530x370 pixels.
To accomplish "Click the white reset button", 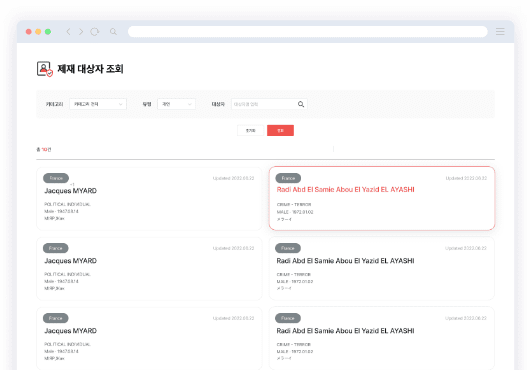I will pyautogui.click(x=250, y=130).
